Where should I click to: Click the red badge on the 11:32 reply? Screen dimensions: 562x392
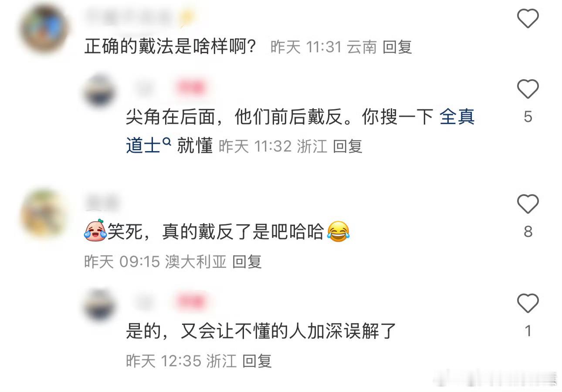pyautogui.click(x=190, y=88)
